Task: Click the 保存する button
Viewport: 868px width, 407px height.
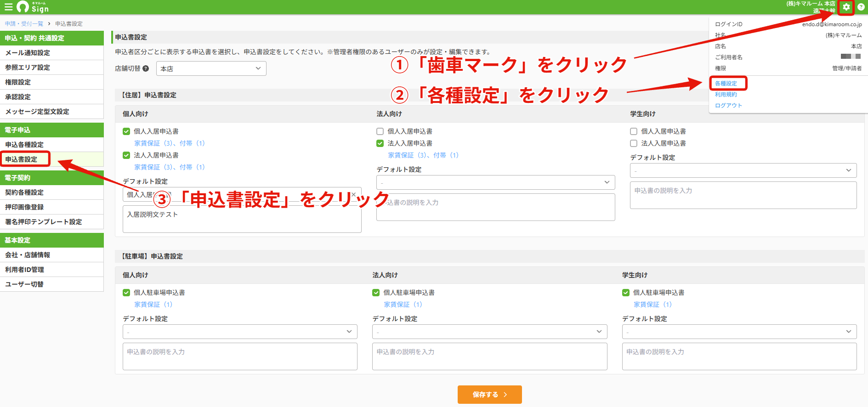Action: coord(490,395)
